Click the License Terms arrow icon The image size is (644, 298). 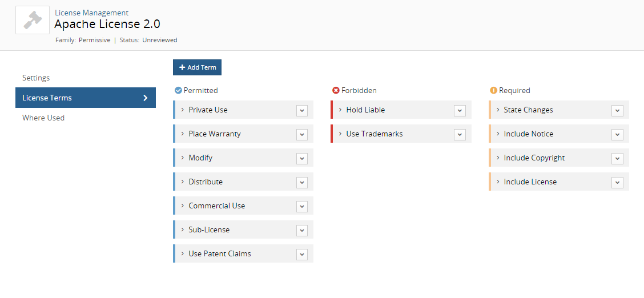pos(146,98)
